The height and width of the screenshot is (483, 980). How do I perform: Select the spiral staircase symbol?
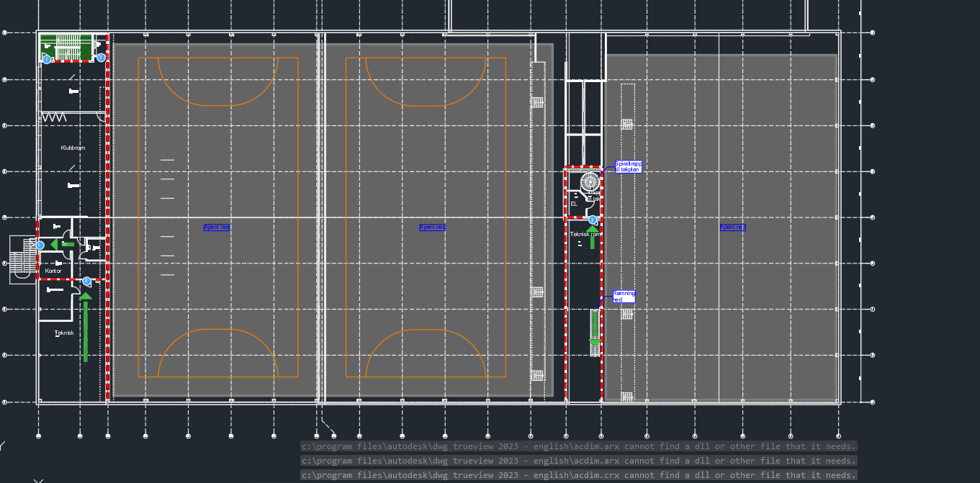590,181
